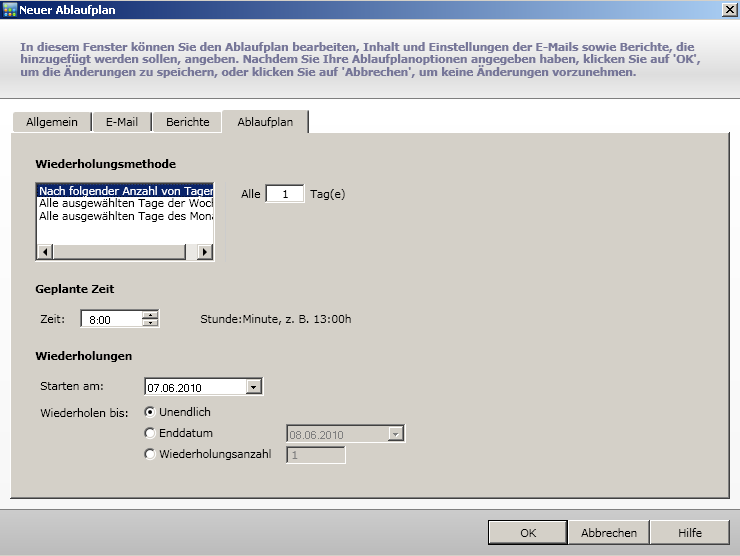Screen dimensions: 740x556
Task: Select the Enddatum radio button
Action: 150,433
